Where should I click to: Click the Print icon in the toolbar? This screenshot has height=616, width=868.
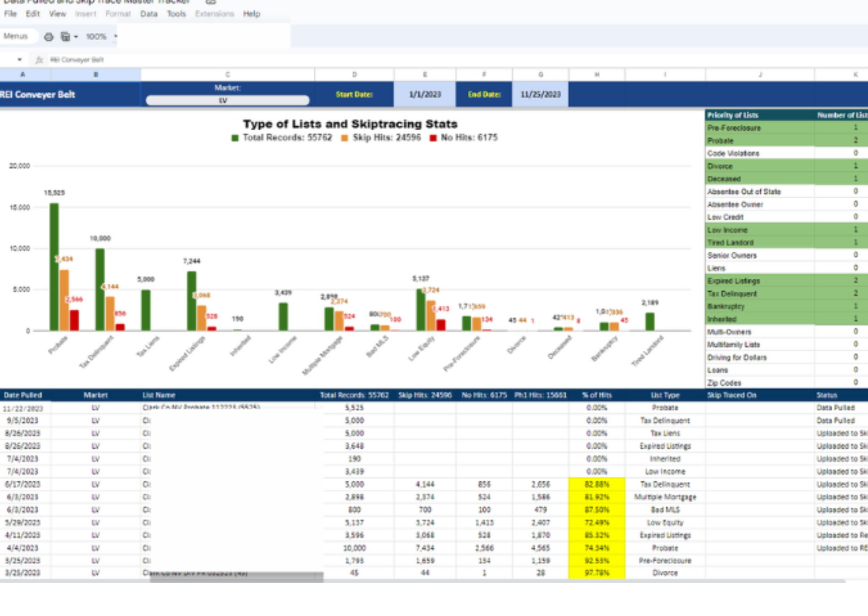49,37
